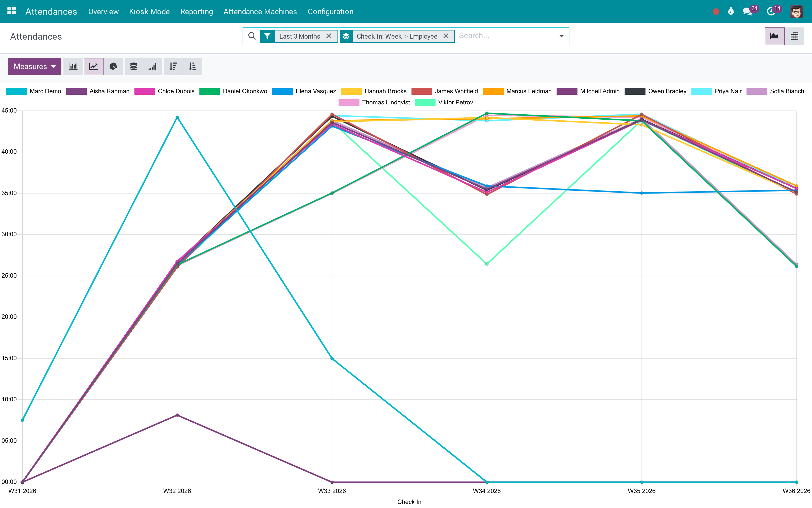Viewport: 812px width, 508px height.
Task: Toggle stacked chart mode
Action: pos(133,67)
